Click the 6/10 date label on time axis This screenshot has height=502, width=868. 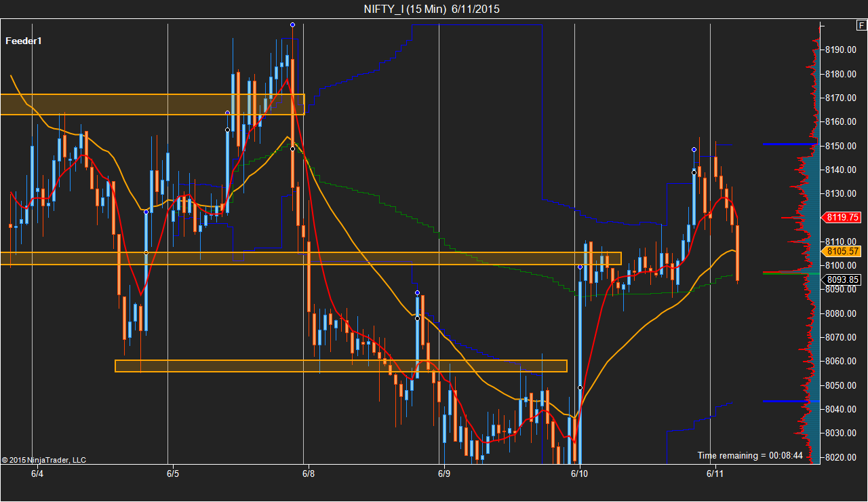[x=579, y=473]
